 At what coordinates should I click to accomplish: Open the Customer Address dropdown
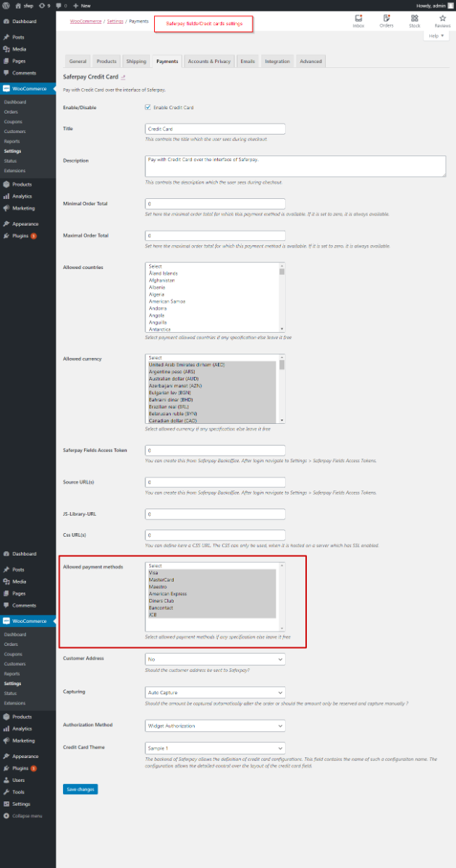[x=215, y=660]
